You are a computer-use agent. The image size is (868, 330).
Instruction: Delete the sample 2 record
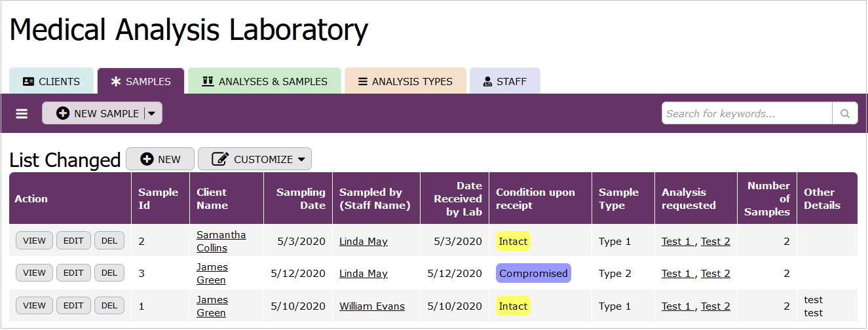pos(109,240)
